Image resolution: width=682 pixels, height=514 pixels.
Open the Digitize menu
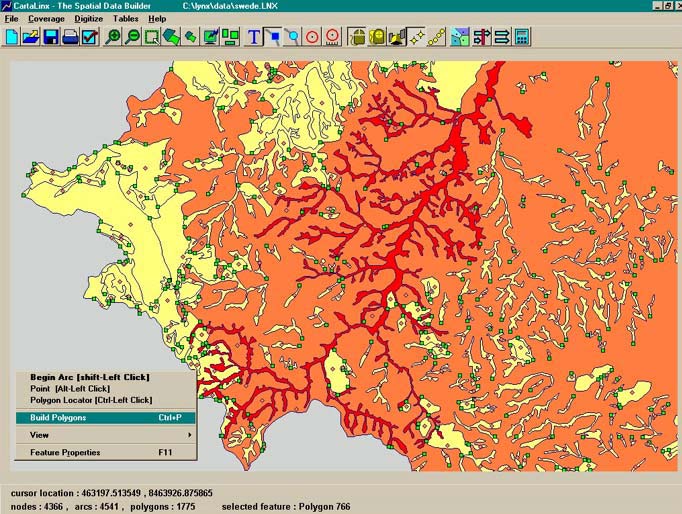coord(89,19)
